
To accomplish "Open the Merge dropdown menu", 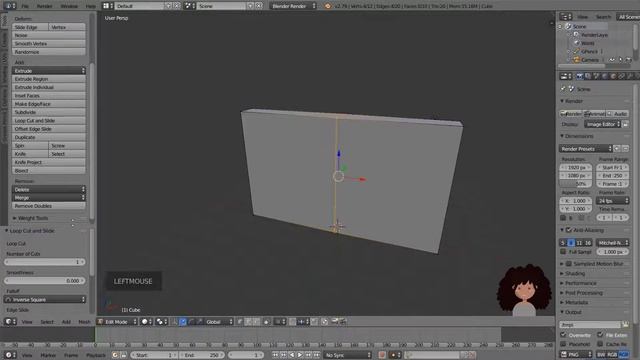I will [49, 198].
